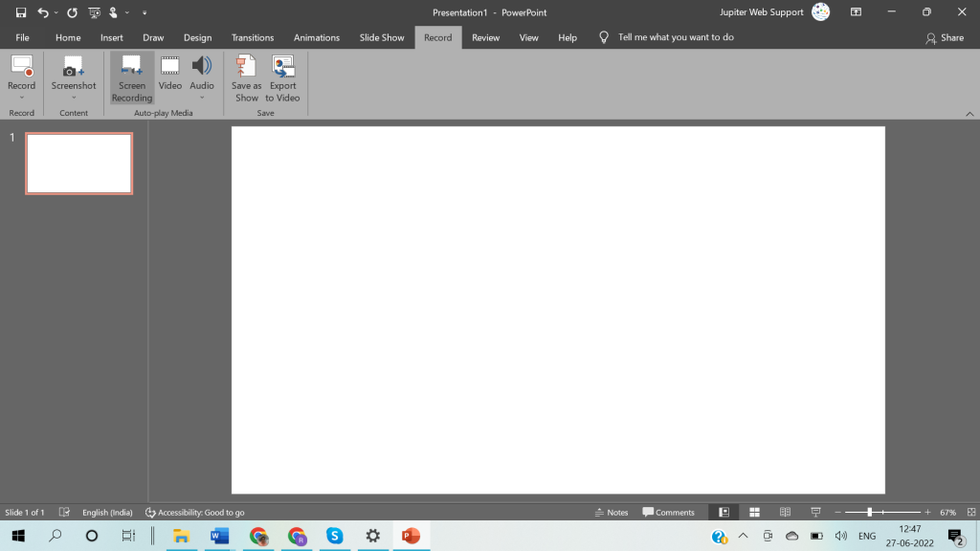Open the Windows Start menu
This screenshot has height=551, width=980.
pos(18,536)
